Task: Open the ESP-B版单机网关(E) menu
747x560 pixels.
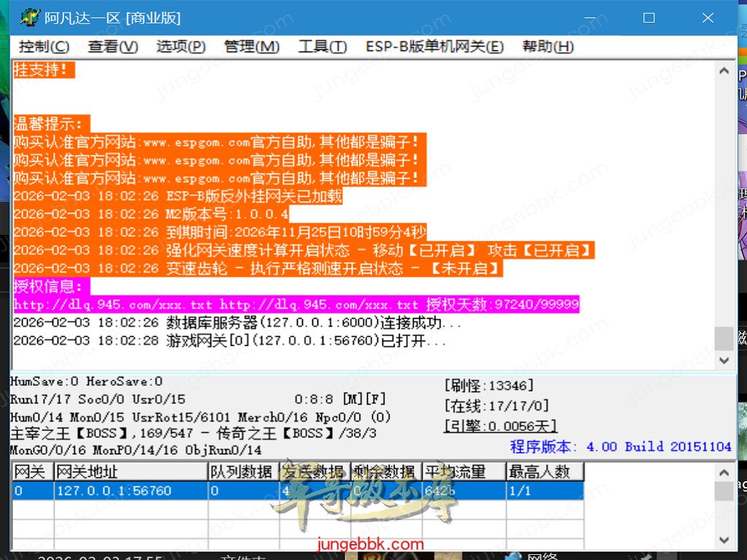Action: point(434,47)
